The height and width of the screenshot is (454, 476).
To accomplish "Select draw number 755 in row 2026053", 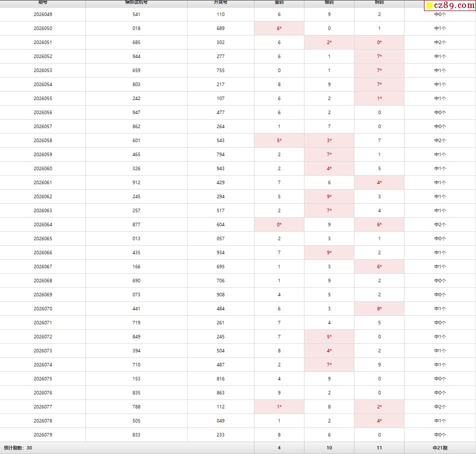I will point(220,71).
